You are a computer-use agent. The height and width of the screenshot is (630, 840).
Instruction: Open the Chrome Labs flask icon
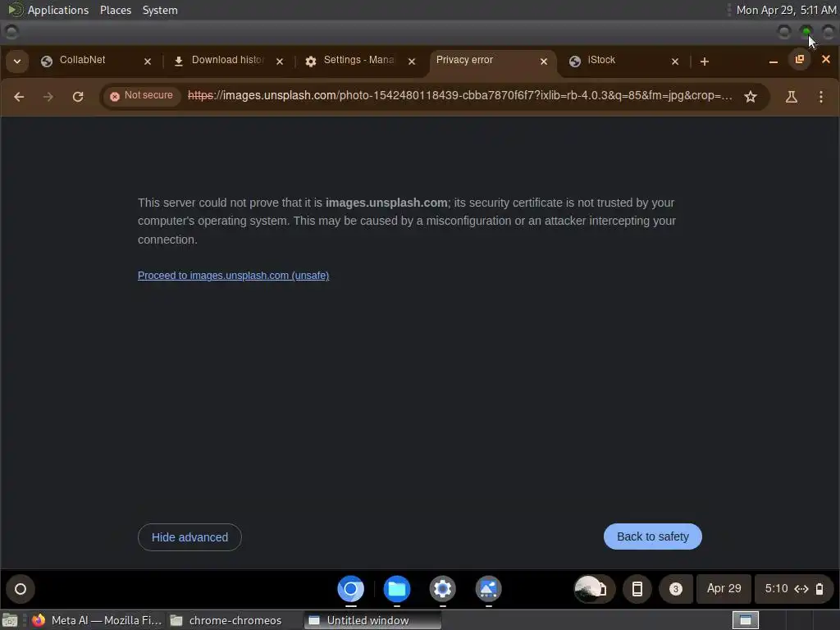[x=792, y=97]
